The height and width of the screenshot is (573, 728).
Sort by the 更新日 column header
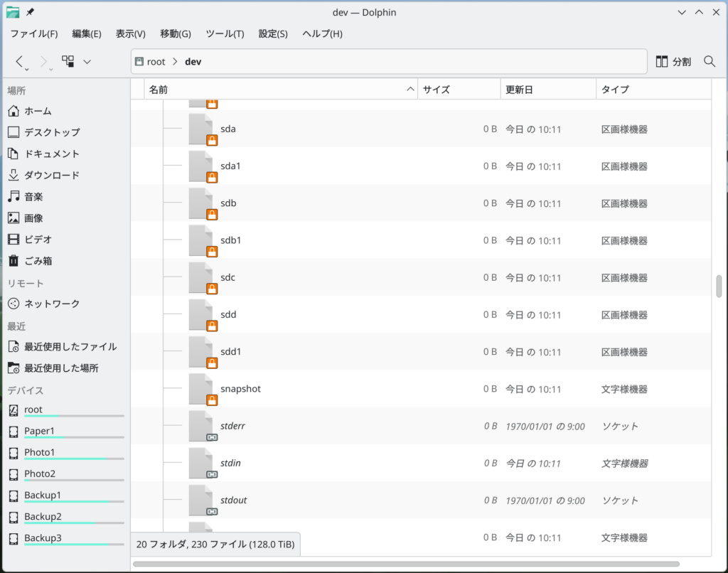click(x=519, y=90)
